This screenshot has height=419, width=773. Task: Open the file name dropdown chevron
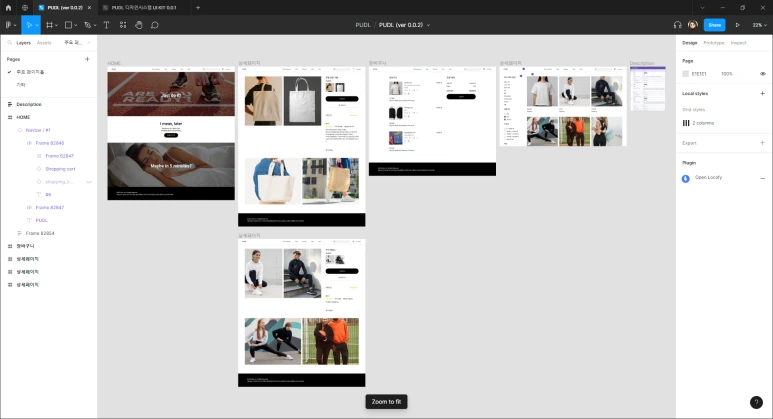point(428,25)
